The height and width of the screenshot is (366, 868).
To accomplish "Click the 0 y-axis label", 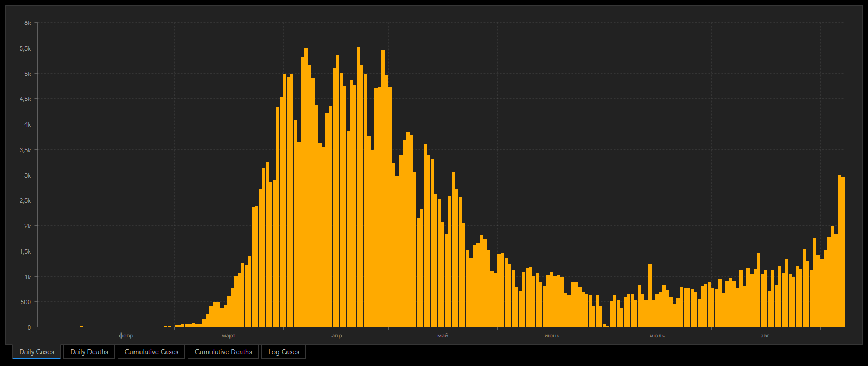I will (x=29, y=327).
